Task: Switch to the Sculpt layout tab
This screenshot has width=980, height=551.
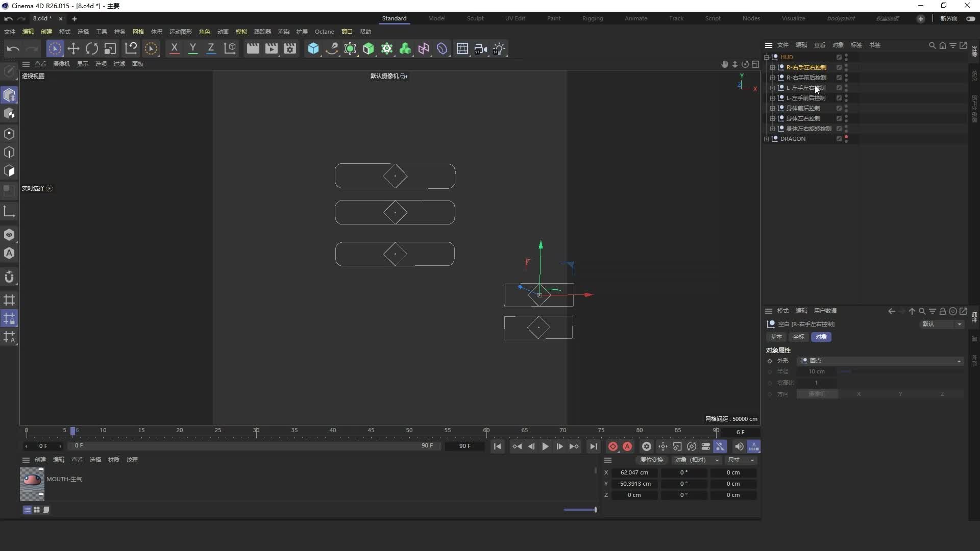Action: point(475,18)
